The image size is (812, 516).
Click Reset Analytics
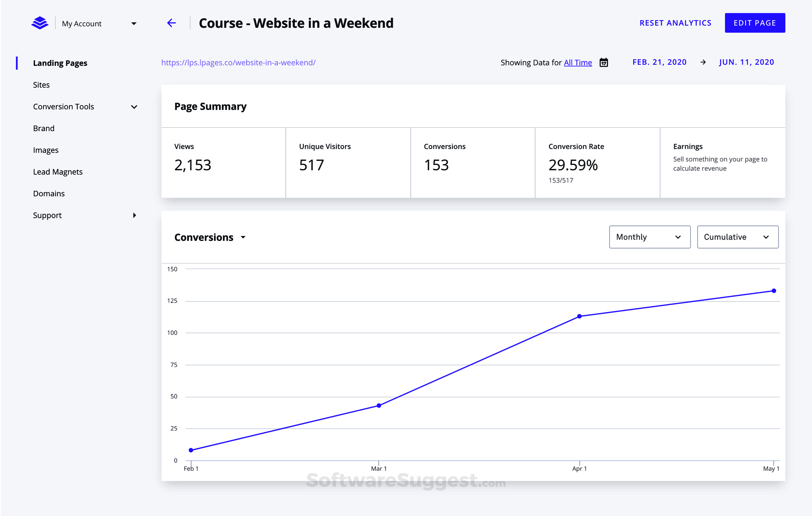point(675,23)
